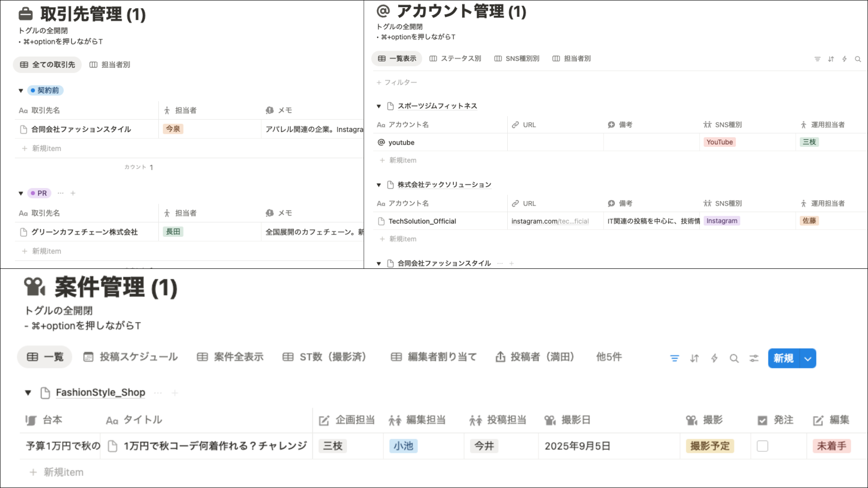This screenshot has height=488, width=868.
Task: Open dropdown arrow beside 新規 button
Action: point(808,358)
